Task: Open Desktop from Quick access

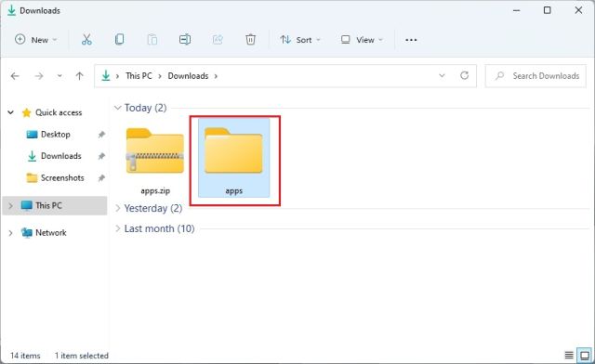Action: point(56,135)
